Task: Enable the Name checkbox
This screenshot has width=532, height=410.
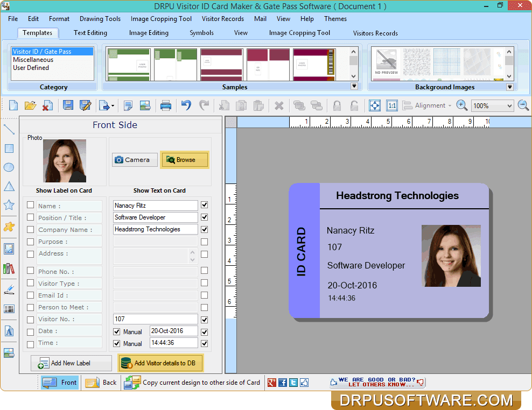Action: [30, 205]
